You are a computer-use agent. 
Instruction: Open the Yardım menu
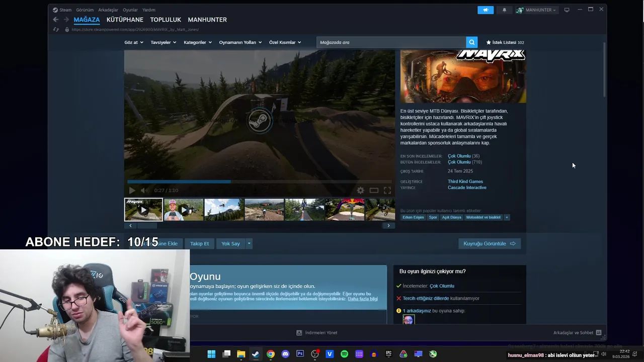149,10
